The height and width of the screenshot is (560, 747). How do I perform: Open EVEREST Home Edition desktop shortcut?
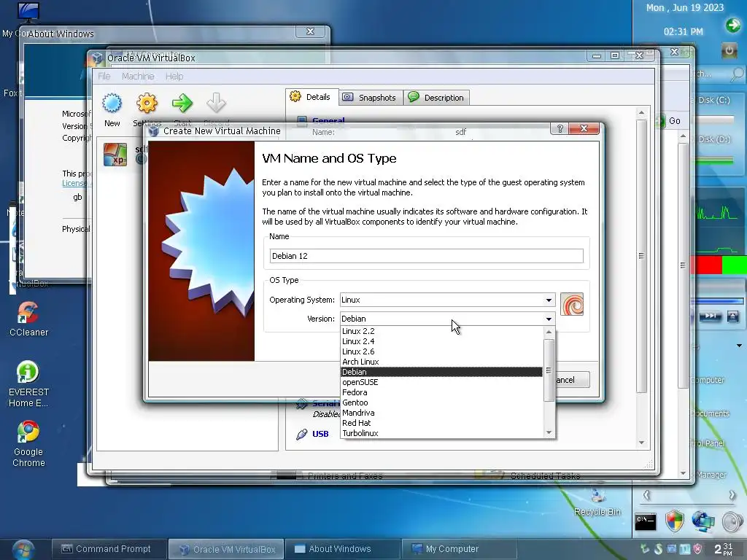click(28, 373)
